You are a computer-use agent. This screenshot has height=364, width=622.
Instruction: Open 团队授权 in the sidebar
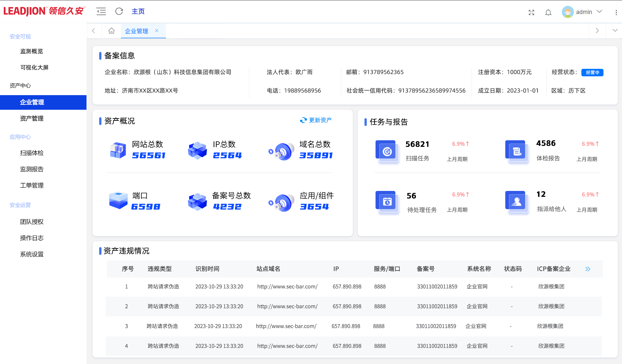(x=32, y=222)
